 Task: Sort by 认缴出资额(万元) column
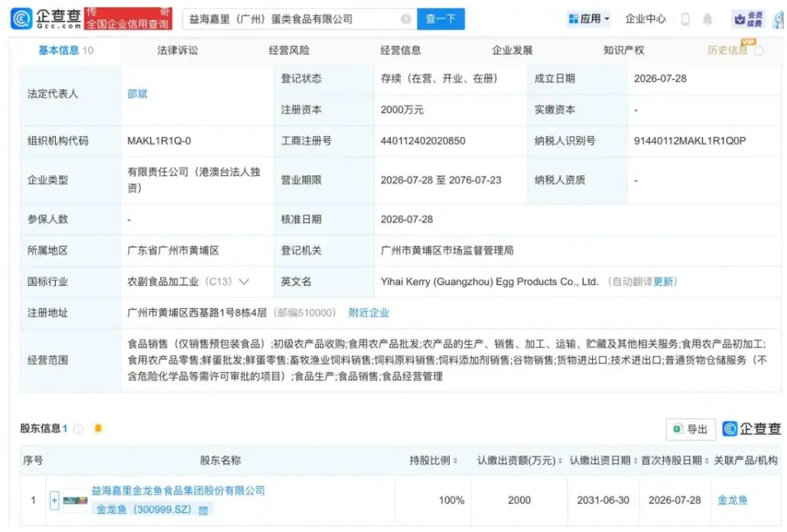[x=560, y=461]
